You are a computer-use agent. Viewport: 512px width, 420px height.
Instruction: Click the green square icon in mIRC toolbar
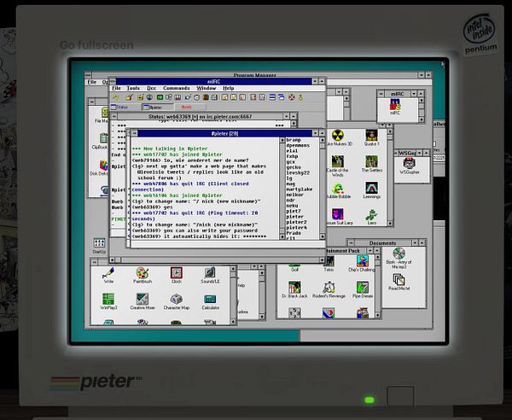pos(160,97)
